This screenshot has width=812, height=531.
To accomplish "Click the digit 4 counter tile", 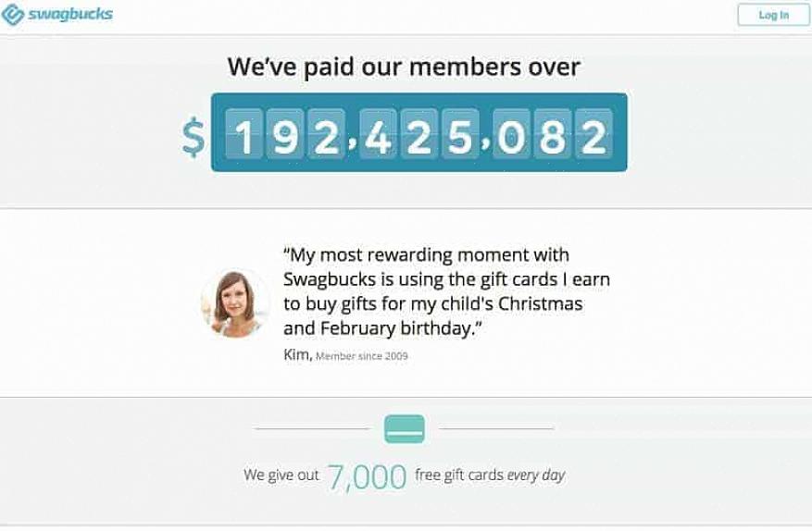I will [378, 133].
